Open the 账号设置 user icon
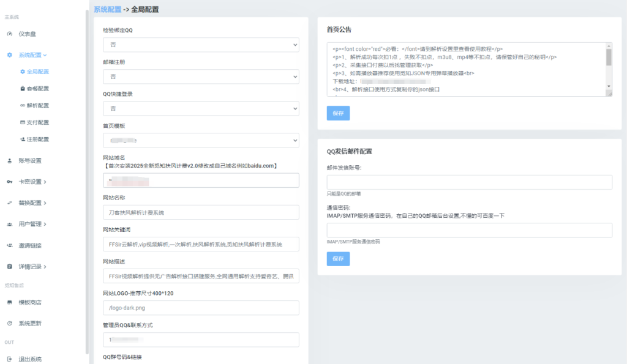 [x=10, y=160]
